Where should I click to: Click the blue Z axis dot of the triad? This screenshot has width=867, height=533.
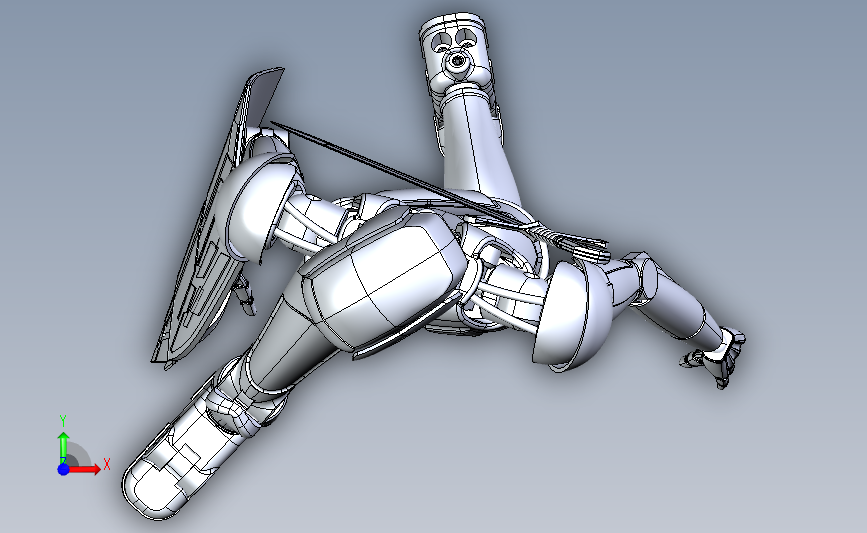63,469
